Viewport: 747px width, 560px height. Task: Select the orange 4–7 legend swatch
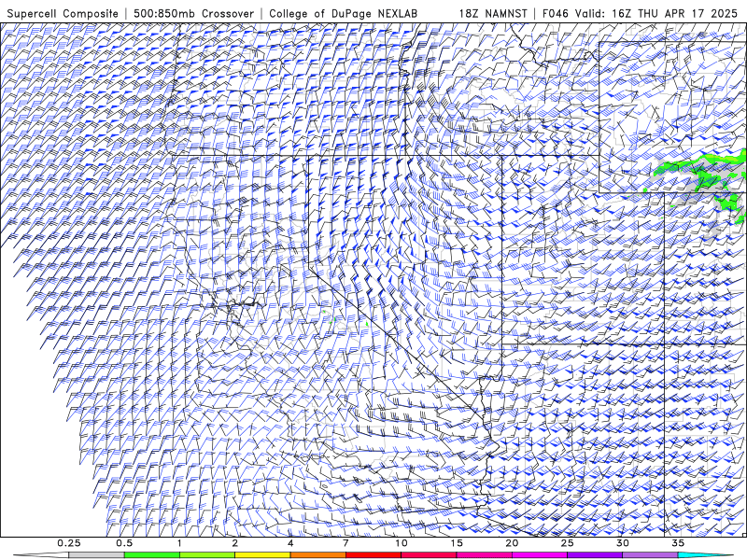[x=317, y=555]
